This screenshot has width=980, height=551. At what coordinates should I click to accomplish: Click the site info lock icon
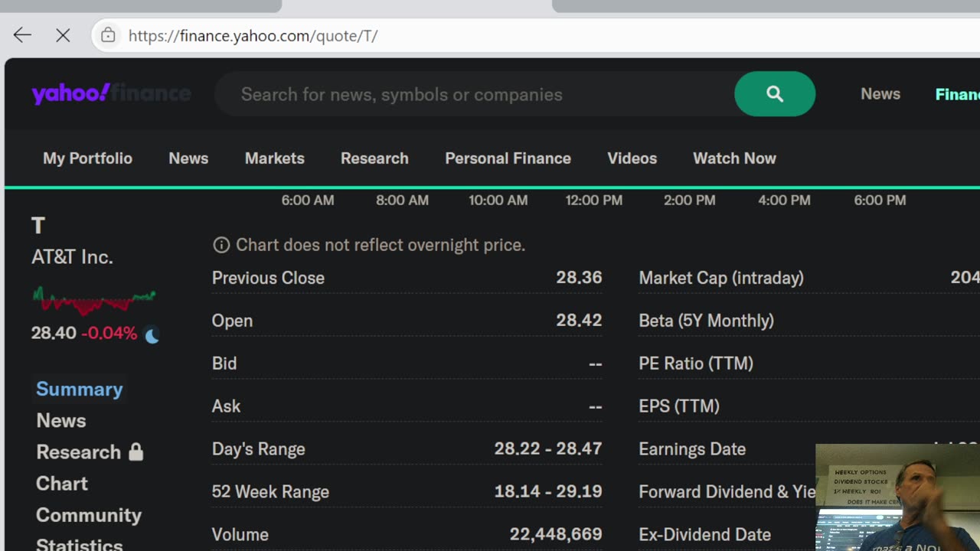(109, 35)
